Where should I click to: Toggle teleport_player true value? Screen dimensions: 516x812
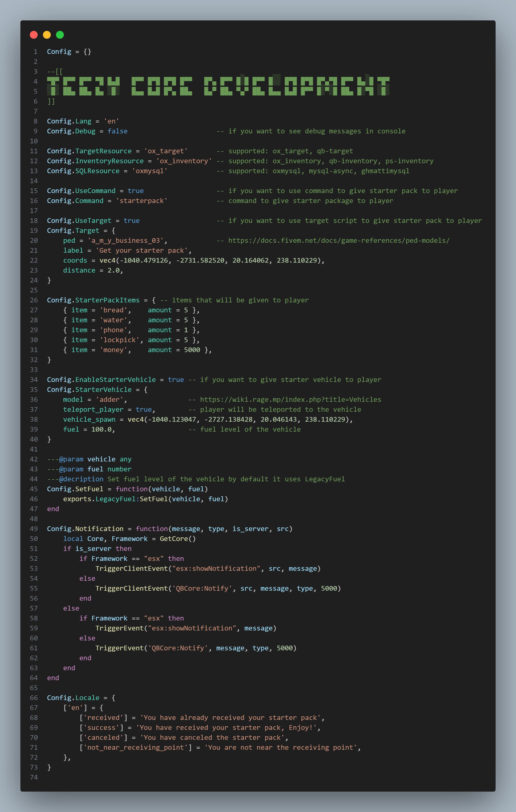tap(144, 409)
